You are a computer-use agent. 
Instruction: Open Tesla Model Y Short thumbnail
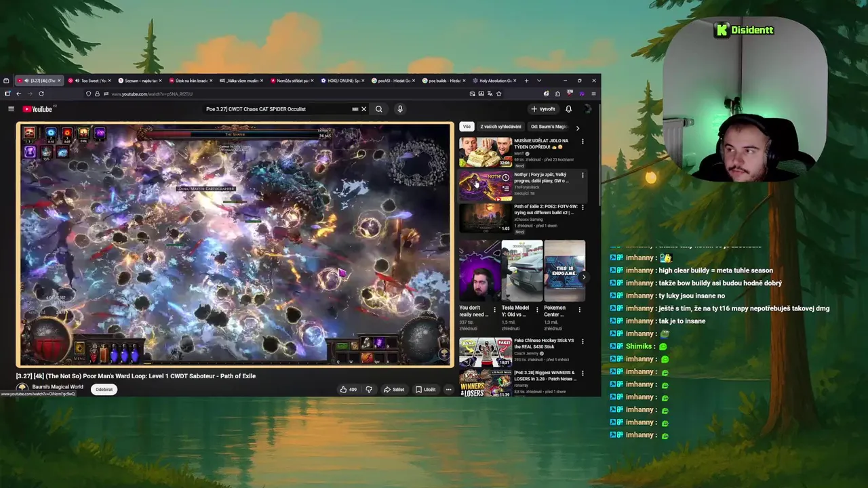(521, 270)
